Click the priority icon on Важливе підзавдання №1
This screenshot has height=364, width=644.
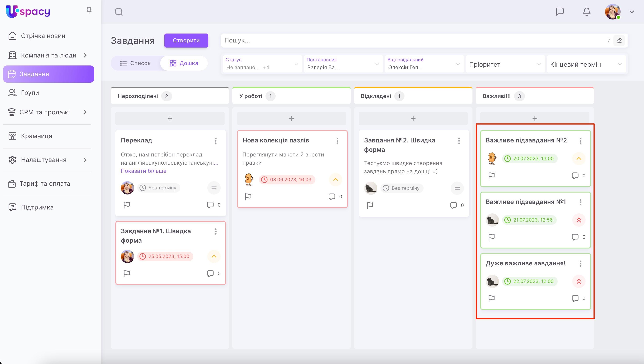[579, 220]
